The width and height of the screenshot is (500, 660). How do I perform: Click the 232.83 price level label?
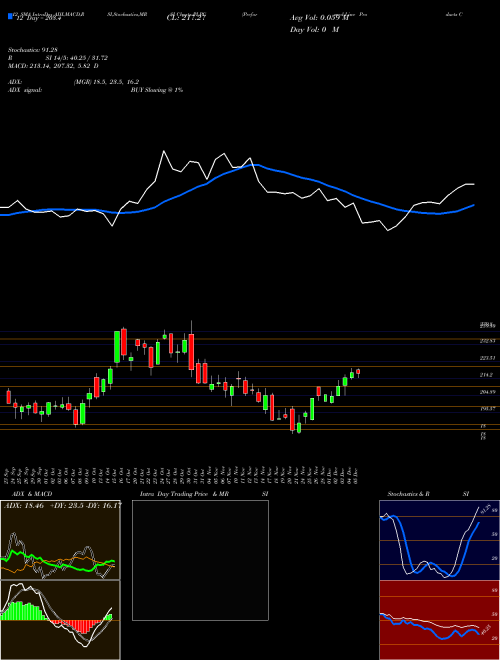pyautogui.click(x=487, y=341)
